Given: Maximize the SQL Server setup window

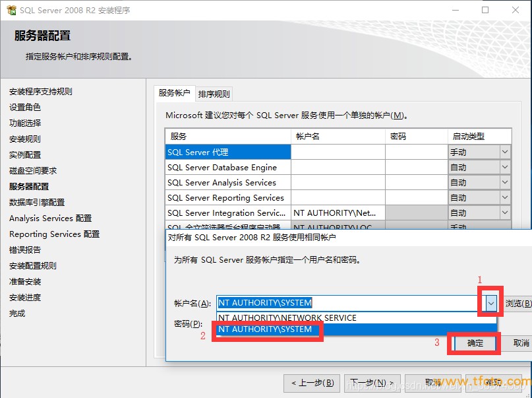Looking at the screenshot, I should [x=485, y=10].
